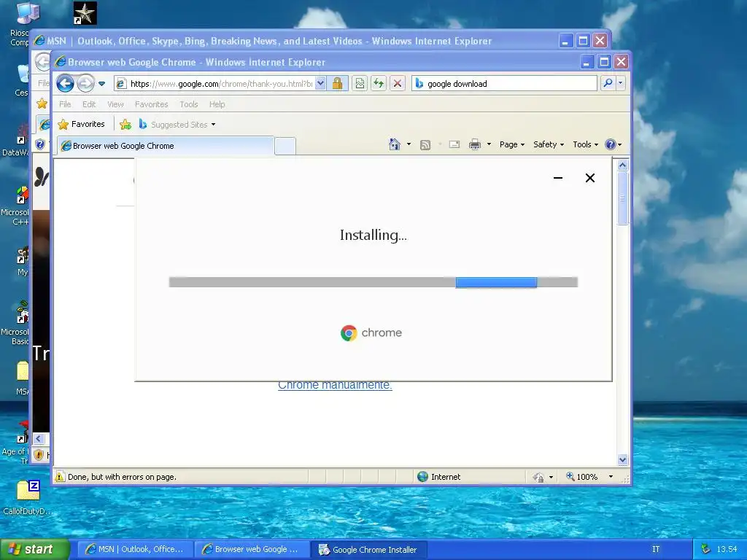This screenshot has height=560, width=747.
Task: Click the Back navigation arrow in Internet Explorer
Action: click(x=65, y=84)
